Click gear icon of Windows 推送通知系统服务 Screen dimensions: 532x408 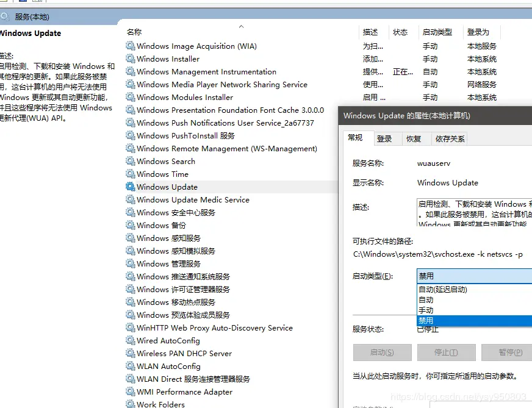click(131, 276)
